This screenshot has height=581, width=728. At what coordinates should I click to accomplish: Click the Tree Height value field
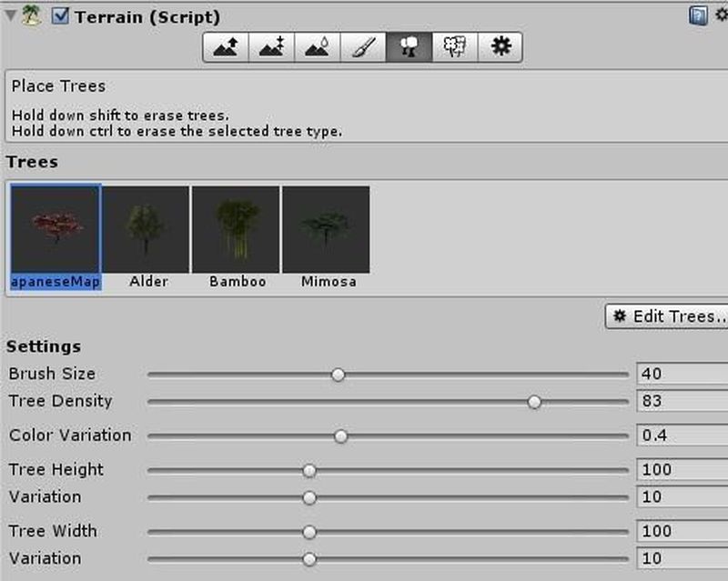681,470
